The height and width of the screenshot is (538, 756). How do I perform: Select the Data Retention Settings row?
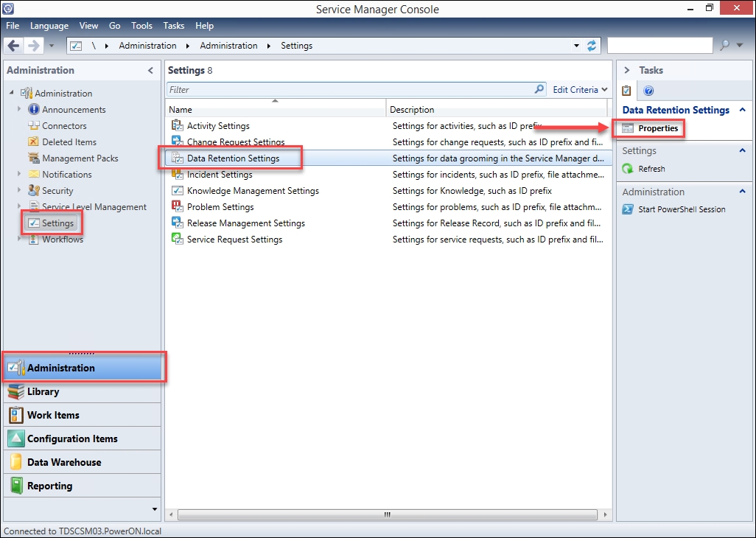click(388, 158)
